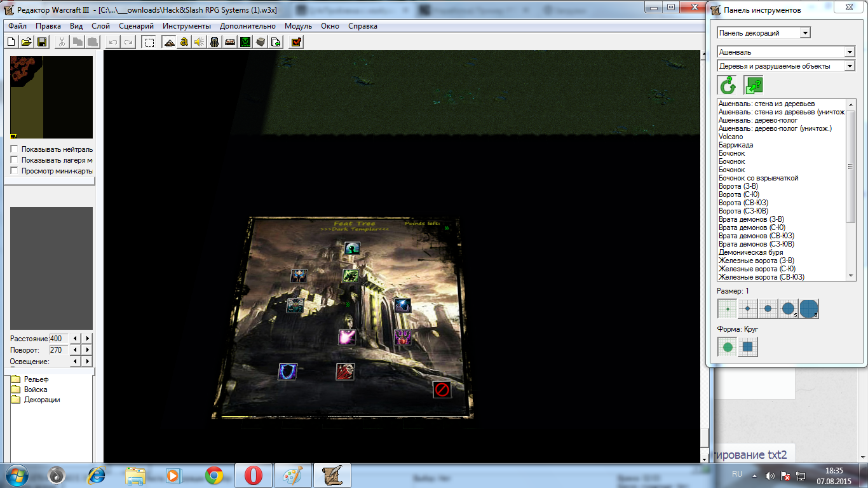
Task: Click the Расстояние input field
Action: [x=59, y=339]
